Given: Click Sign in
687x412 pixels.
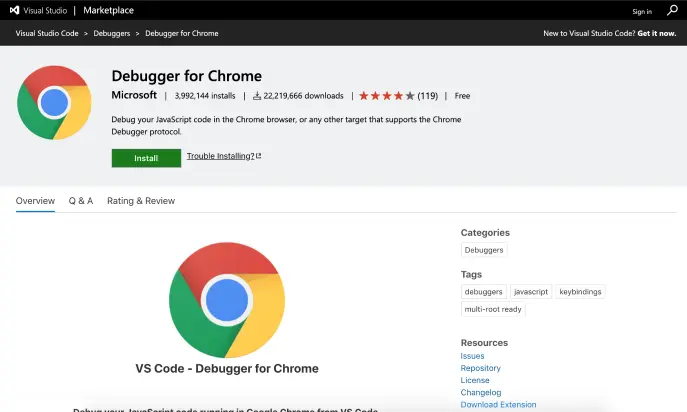Looking at the screenshot, I should pyautogui.click(x=642, y=12).
